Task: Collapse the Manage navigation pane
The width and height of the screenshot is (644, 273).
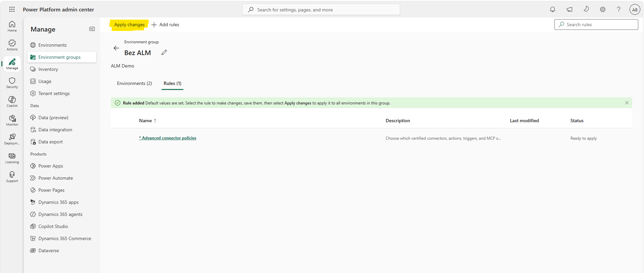Action: (x=92, y=29)
